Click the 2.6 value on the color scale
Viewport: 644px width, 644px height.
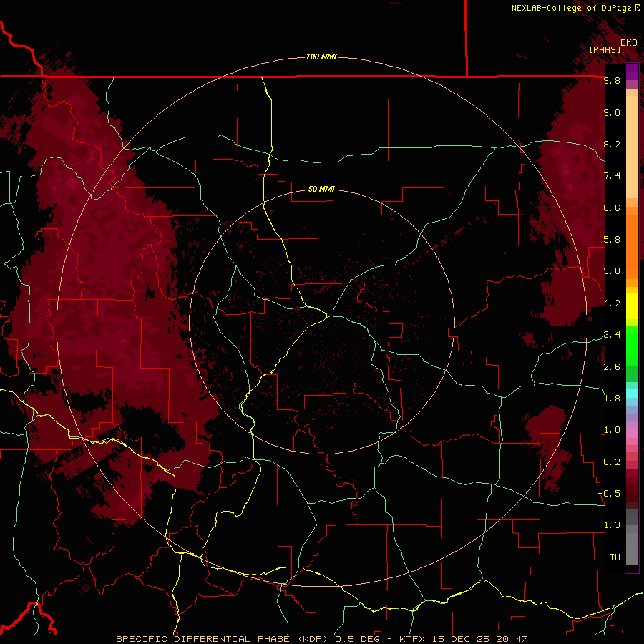click(x=612, y=367)
